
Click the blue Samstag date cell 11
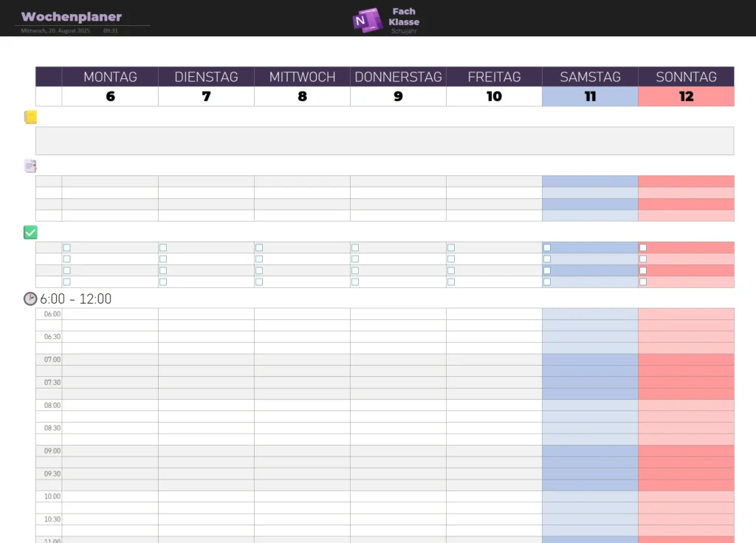click(590, 96)
